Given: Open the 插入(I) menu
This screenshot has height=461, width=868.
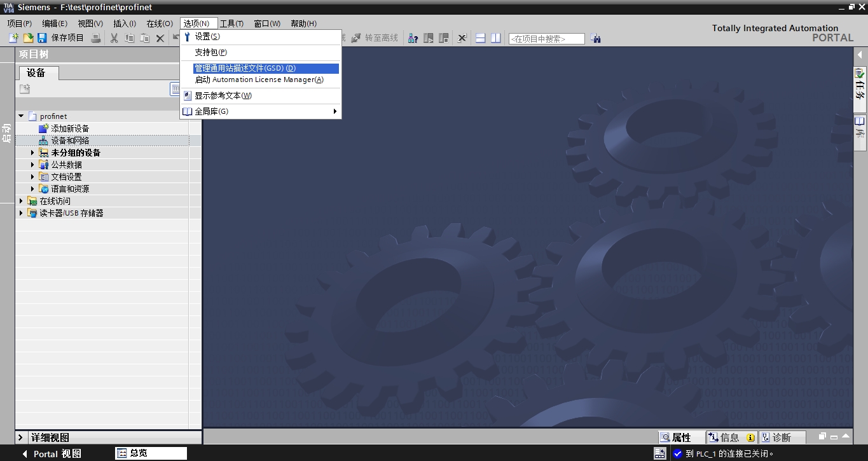Looking at the screenshot, I should pos(125,24).
